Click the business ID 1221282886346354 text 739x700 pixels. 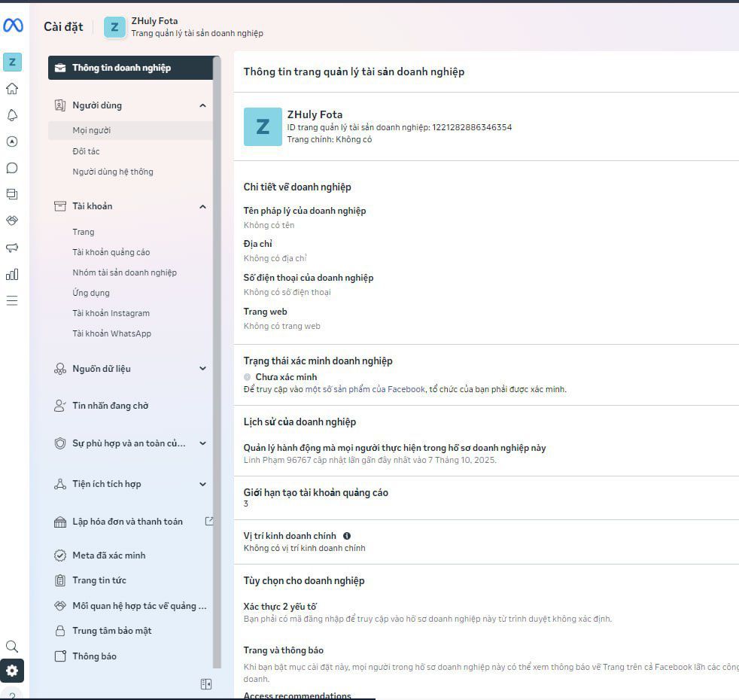[472, 127]
